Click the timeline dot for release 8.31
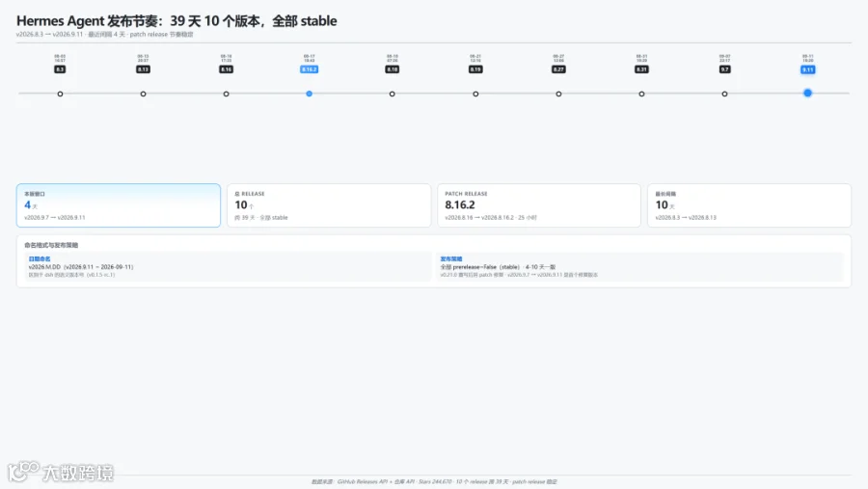This screenshot has height=489, width=868. pyautogui.click(x=641, y=94)
